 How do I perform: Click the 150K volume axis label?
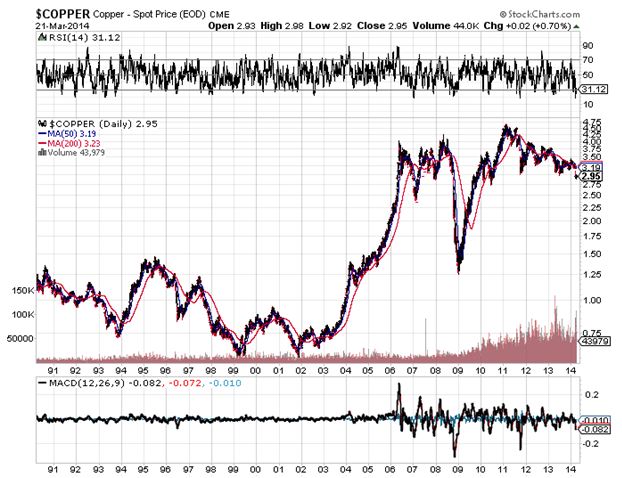tap(23, 291)
